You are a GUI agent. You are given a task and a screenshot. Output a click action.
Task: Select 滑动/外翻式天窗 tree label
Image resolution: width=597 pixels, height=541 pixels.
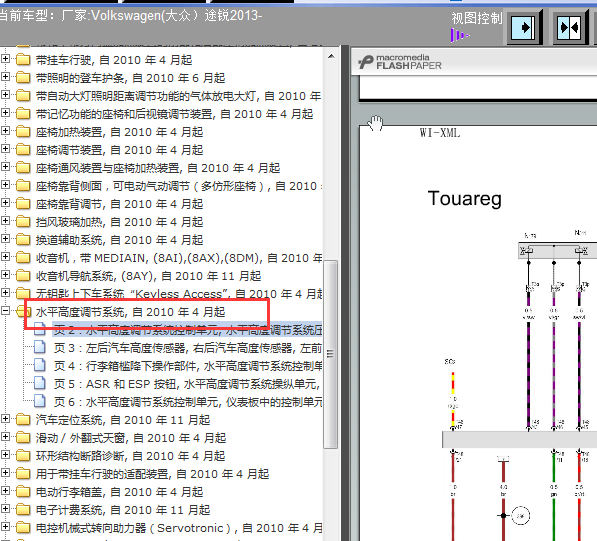tap(131, 438)
